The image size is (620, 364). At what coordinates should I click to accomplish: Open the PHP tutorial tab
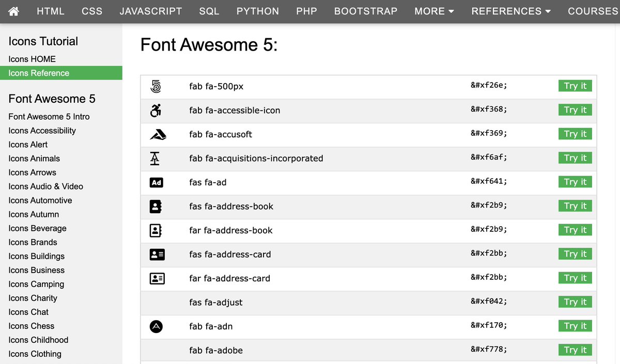click(x=306, y=11)
